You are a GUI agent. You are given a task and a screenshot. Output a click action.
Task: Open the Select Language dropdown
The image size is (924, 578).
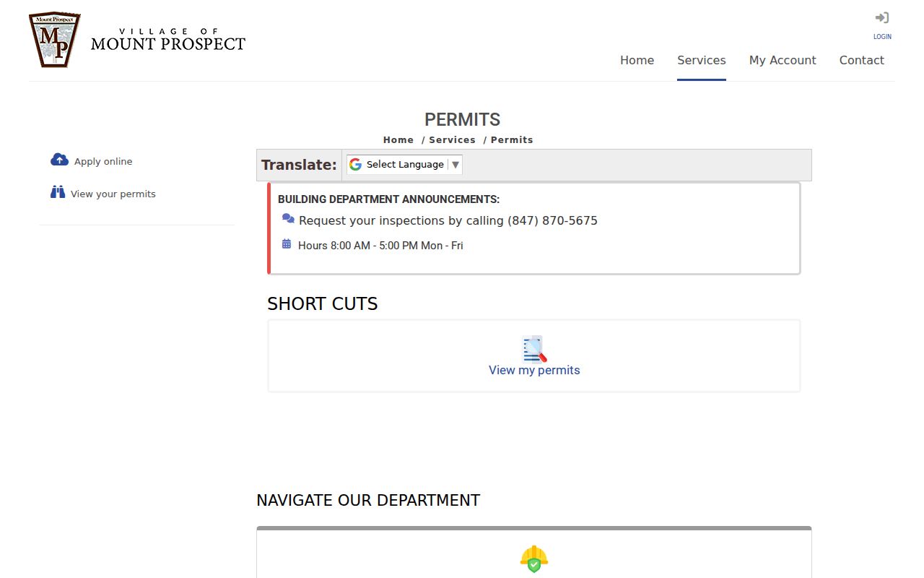pos(404,165)
